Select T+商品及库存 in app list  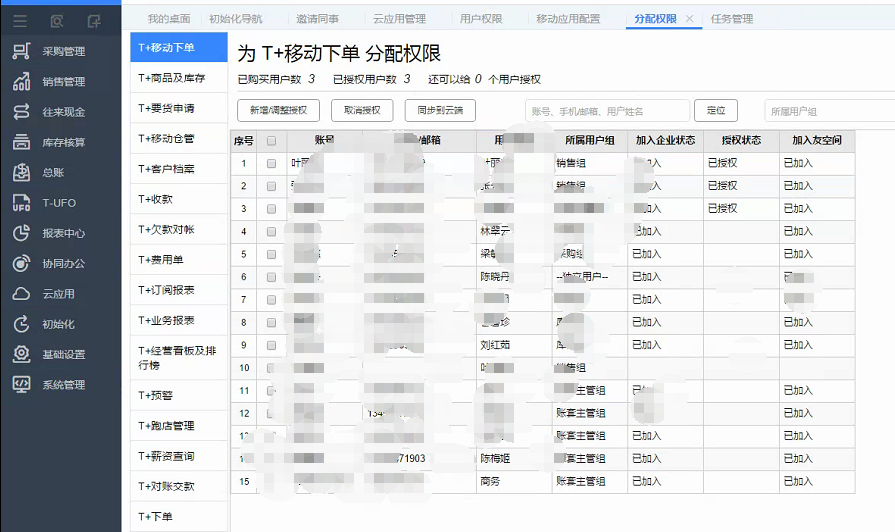179,78
